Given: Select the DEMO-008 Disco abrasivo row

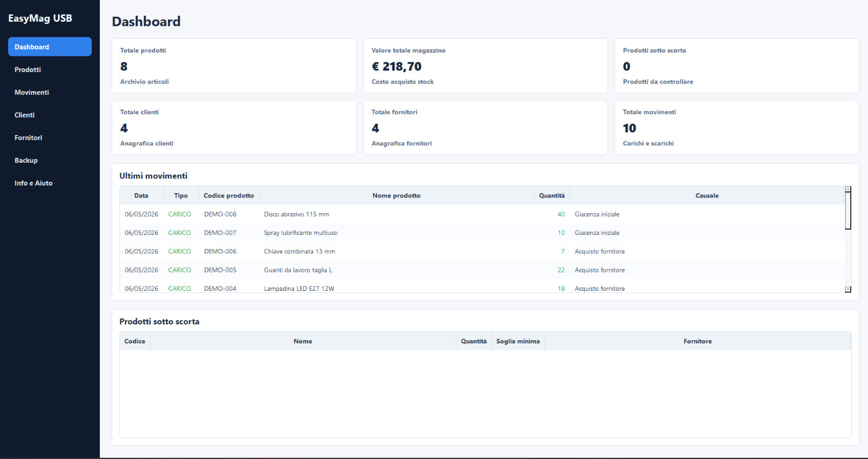Looking at the screenshot, I should click(482, 214).
